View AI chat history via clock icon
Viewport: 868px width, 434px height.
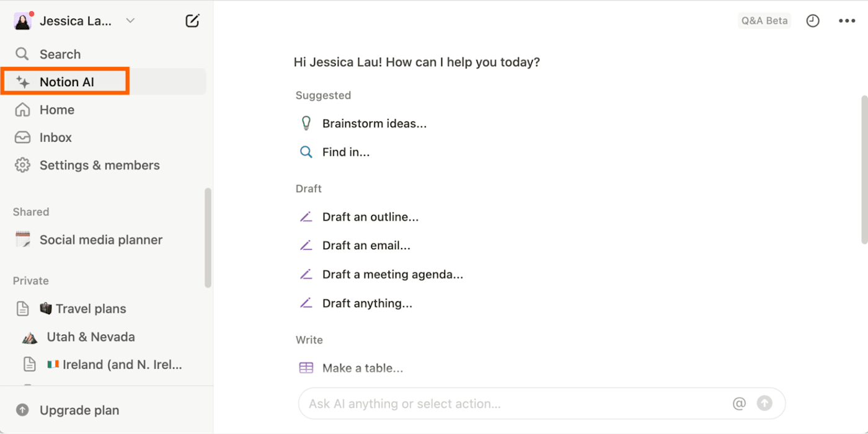click(813, 20)
